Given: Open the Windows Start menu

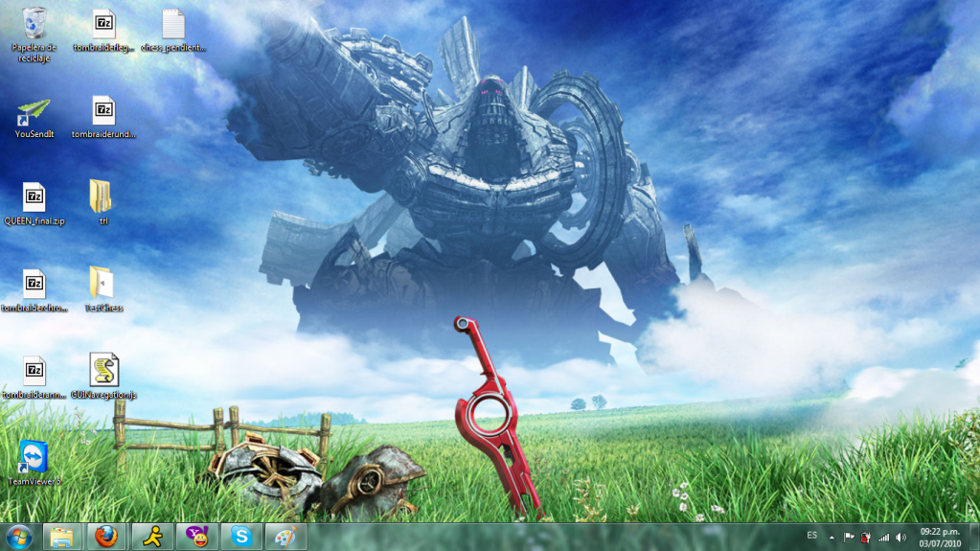Looking at the screenshot, I should click(19, 536).
